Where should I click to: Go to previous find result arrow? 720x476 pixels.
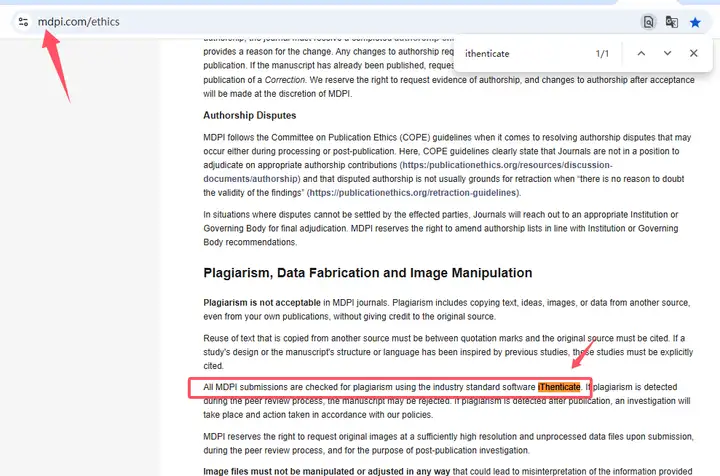pos(641,53)
